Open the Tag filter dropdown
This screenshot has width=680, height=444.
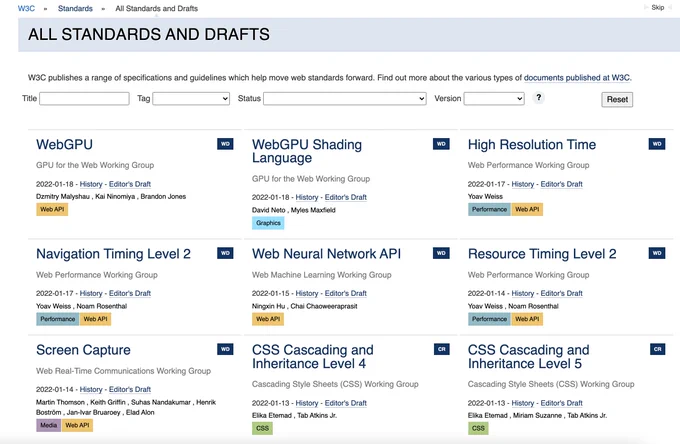[x=191, y=98]
